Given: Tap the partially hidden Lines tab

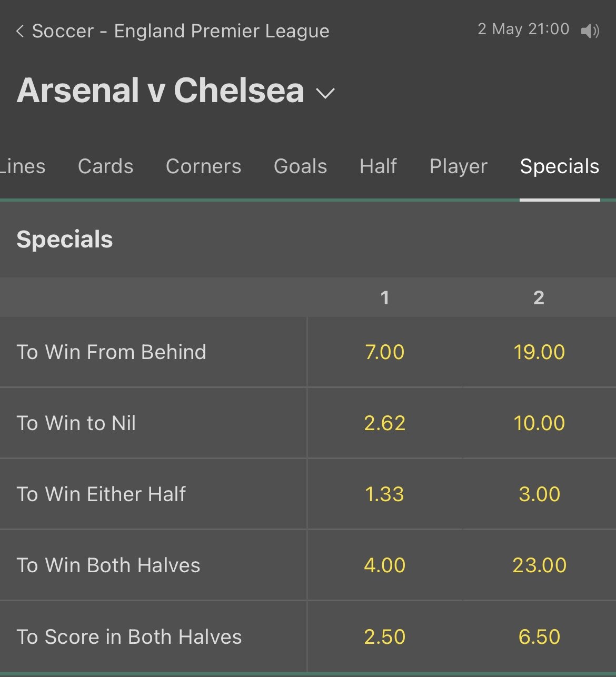Looking at the screenshot, I should click(23, 166).
